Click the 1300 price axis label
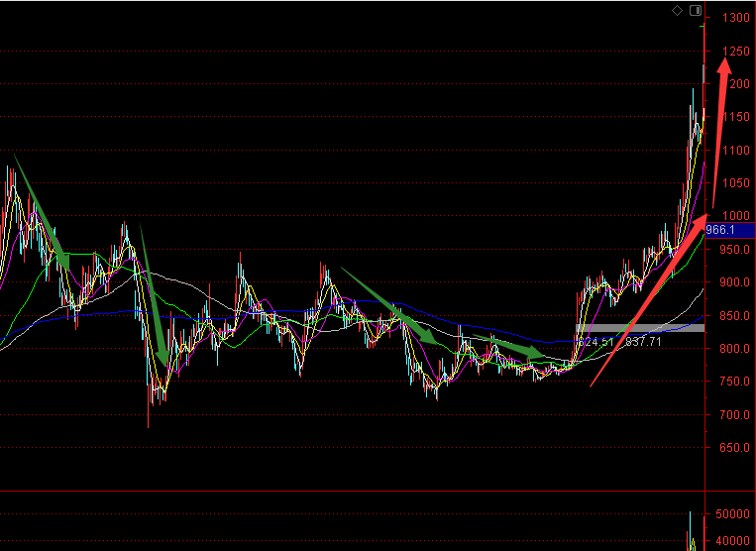This screenshot has height=551, width=756. [736, 18]
